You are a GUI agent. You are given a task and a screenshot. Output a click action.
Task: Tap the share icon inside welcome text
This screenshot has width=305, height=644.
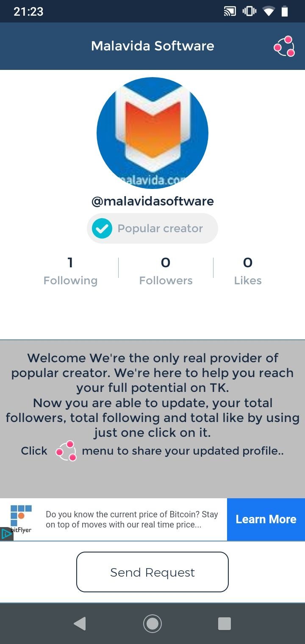point(67,451)
